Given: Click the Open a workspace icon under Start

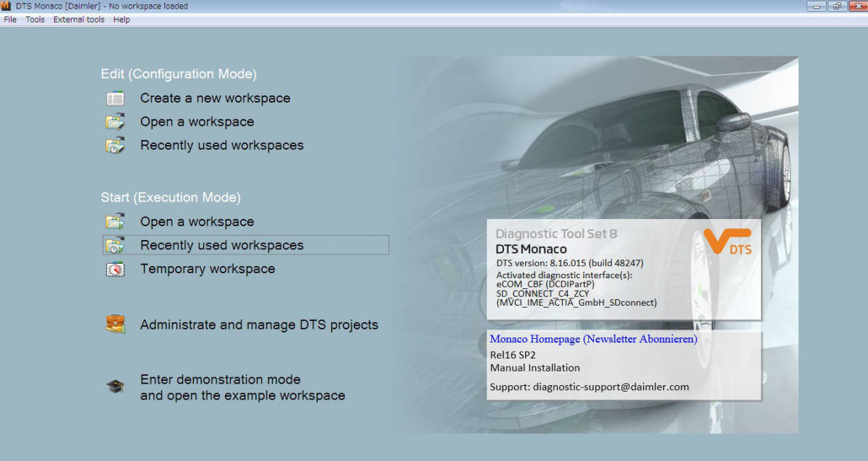Looking at the screenshot, I should [115, 222].
